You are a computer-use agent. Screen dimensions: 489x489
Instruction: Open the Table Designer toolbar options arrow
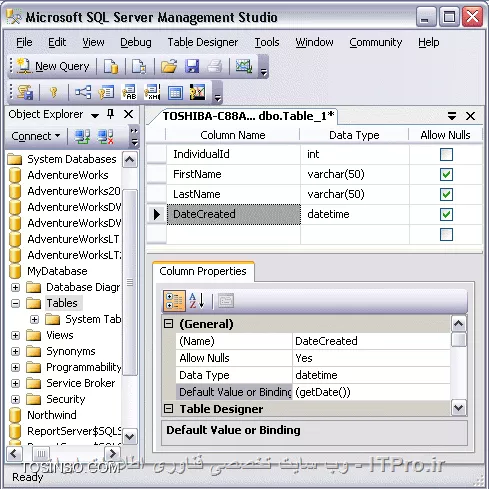coord(217,93)
